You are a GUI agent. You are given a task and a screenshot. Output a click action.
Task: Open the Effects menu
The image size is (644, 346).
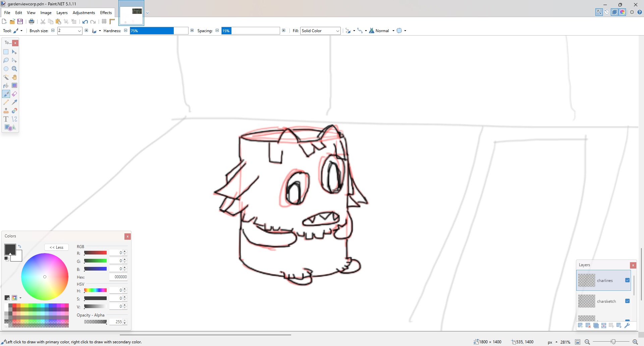[106, 13]
